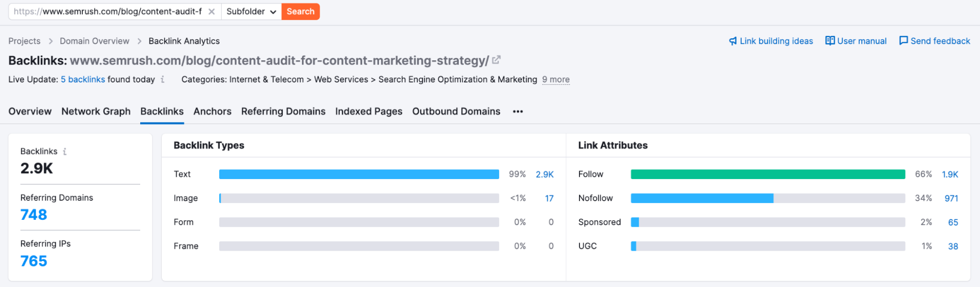Click the info icon beside Backlinks metric

65,152
